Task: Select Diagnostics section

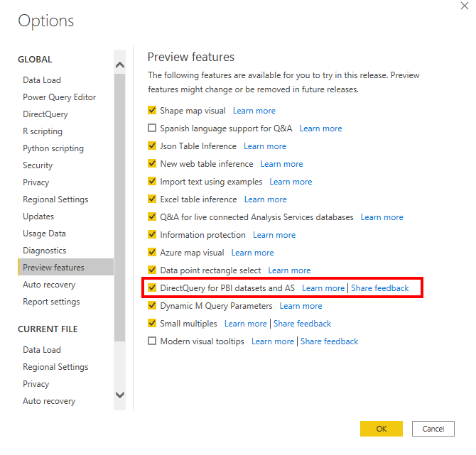Action: tap(44, 251)
